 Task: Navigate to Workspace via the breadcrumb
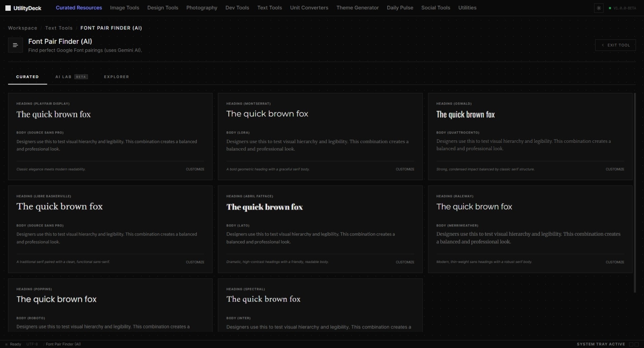coord(23,28)
